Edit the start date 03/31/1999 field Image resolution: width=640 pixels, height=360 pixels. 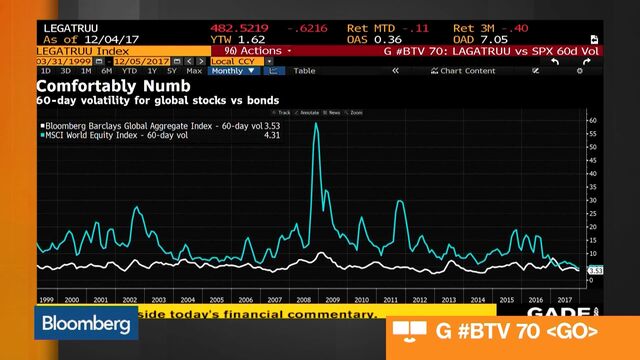(64, 61)
